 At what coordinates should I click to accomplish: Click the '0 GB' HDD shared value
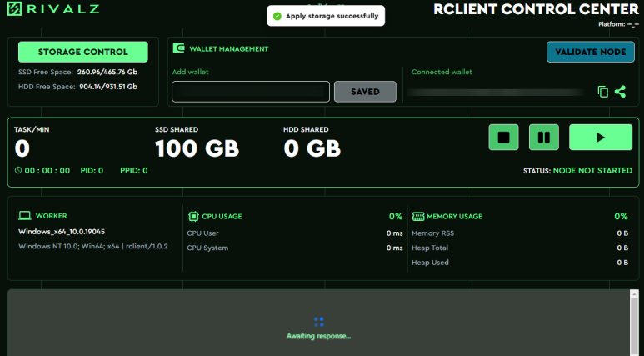pos(312,148)
